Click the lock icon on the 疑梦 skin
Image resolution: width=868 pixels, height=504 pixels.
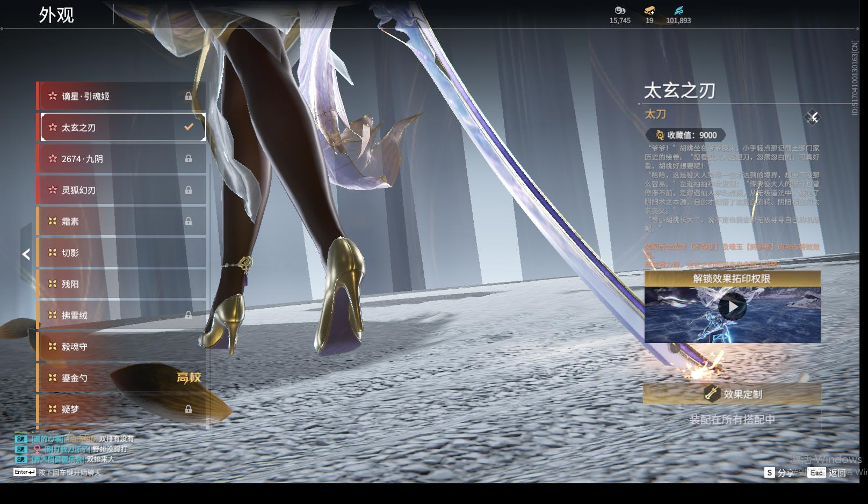pos(189,409)
